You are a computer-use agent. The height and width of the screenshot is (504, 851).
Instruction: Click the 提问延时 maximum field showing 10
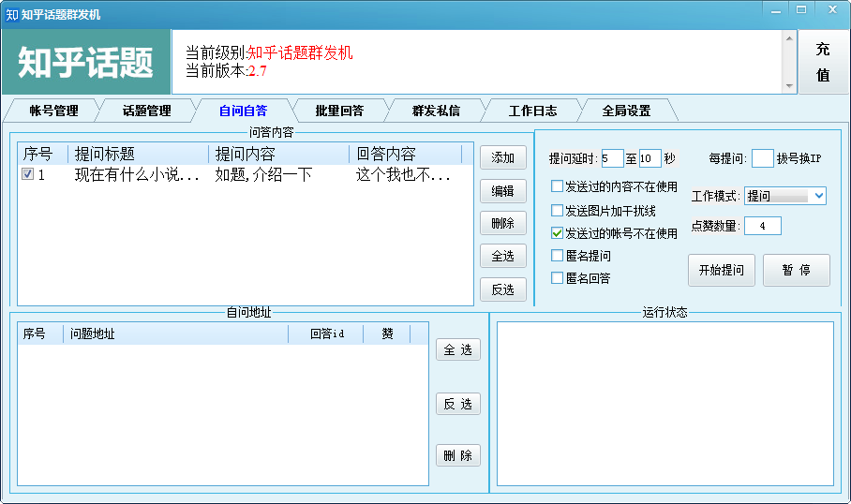649,158
